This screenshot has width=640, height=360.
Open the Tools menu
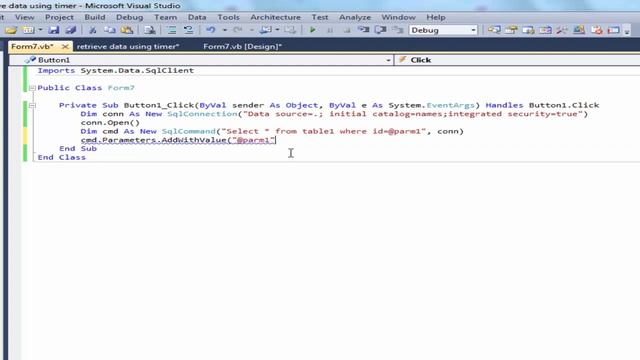[x=228, y=17]
